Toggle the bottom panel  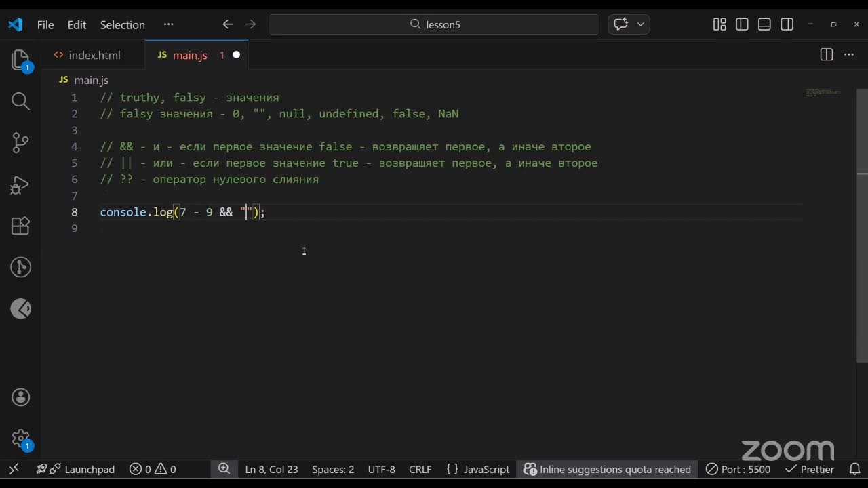pos(764,24)
